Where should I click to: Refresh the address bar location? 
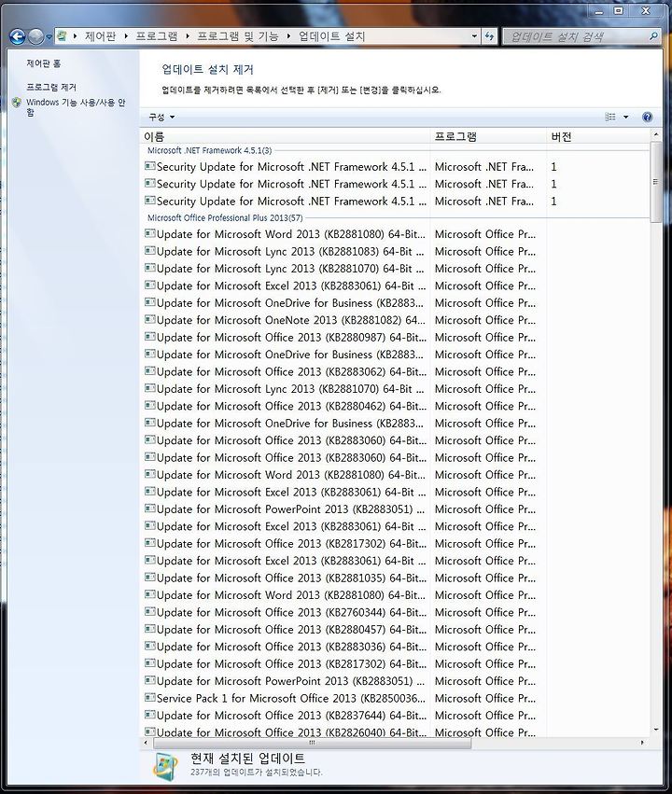[x=489, y=36]
